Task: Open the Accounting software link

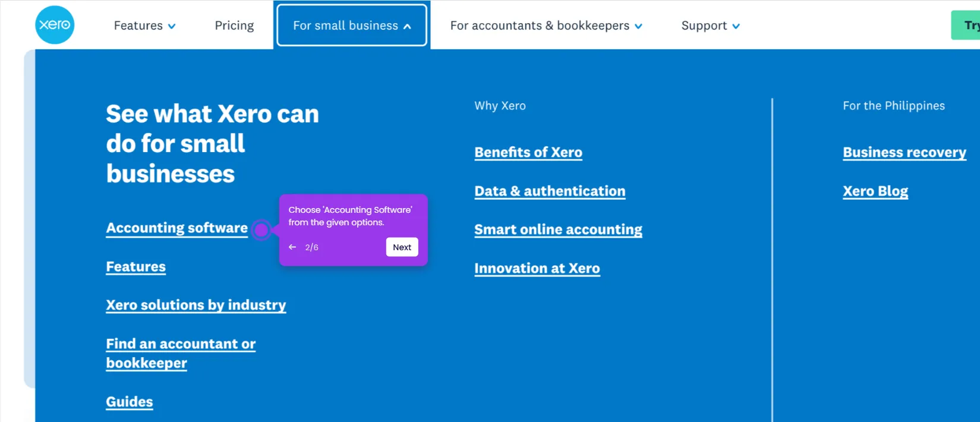Action: [x=177, y=228]
